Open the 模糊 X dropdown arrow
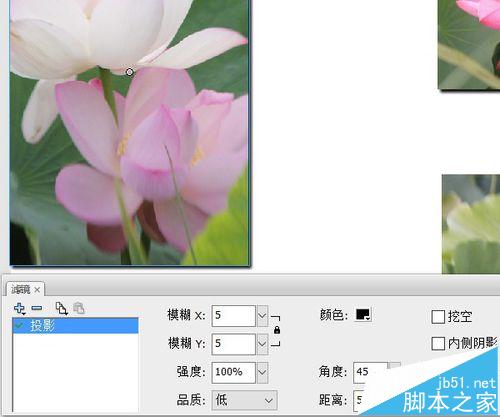The height and width of the screenshot is (417, 500). pyautogui.click(x=262, y=315)
